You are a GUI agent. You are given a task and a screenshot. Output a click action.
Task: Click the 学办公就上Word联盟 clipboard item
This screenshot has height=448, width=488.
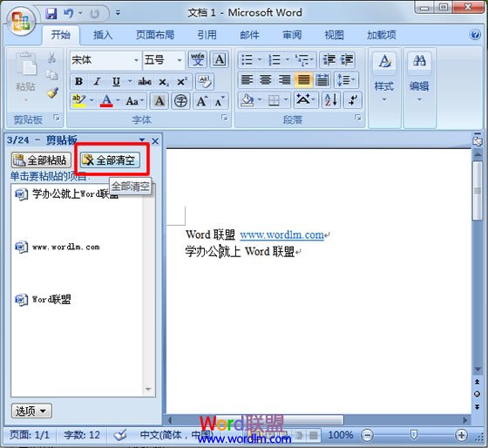point(77,194)
